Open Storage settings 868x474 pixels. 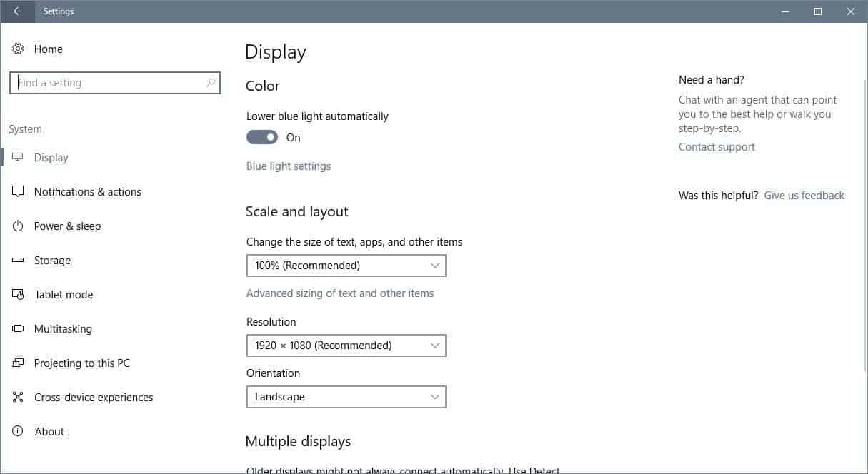pyautogui.click(x=52, y=260)
